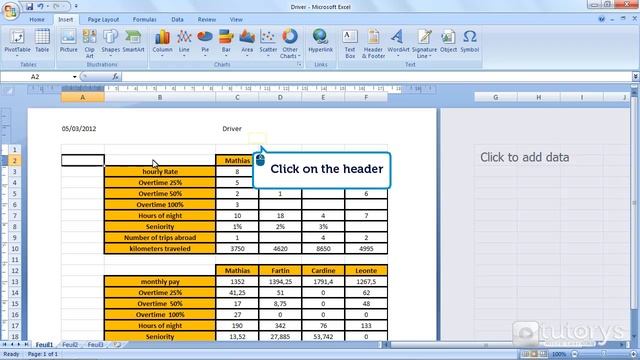Switch to the View tab

point(236,19)
